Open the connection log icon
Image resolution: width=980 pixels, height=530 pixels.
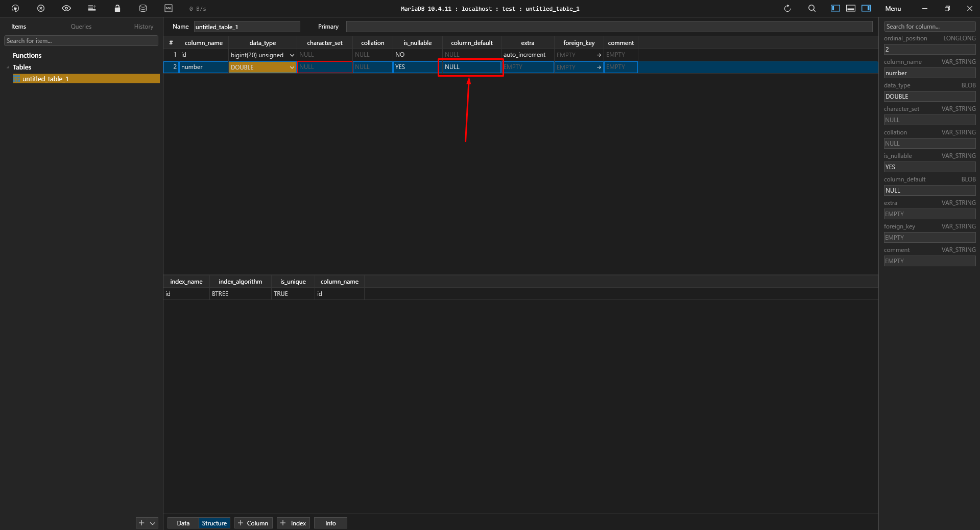pos(92,8)
